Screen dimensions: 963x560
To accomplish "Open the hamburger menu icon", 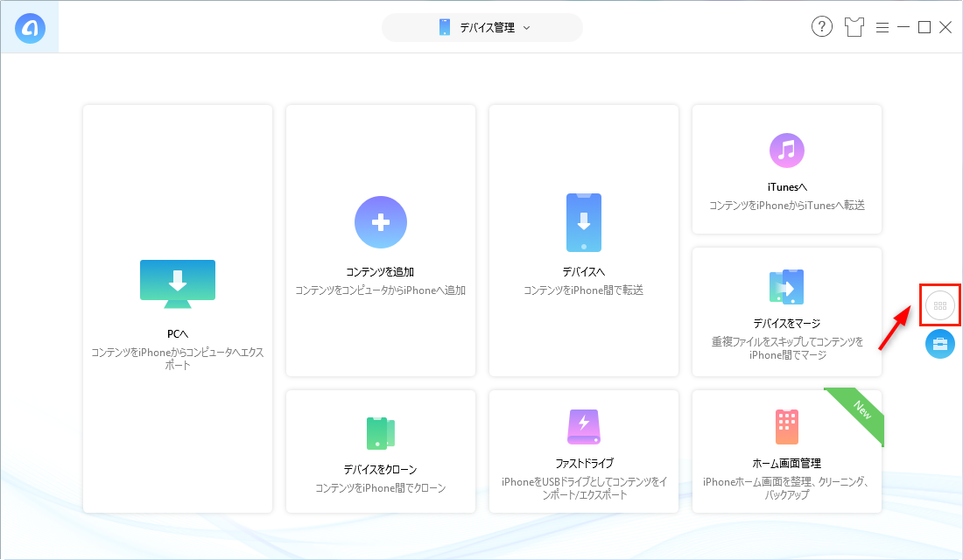I will pos(882,28).
